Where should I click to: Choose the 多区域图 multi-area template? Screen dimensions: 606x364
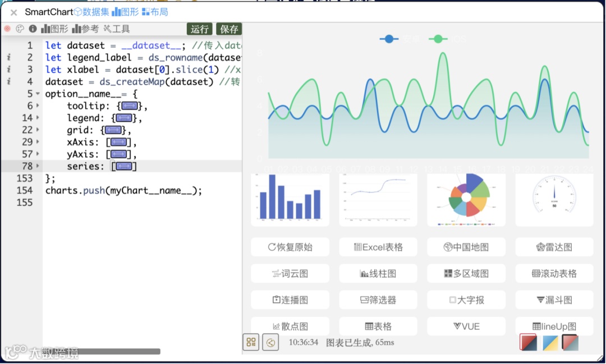tap(466, 274)
